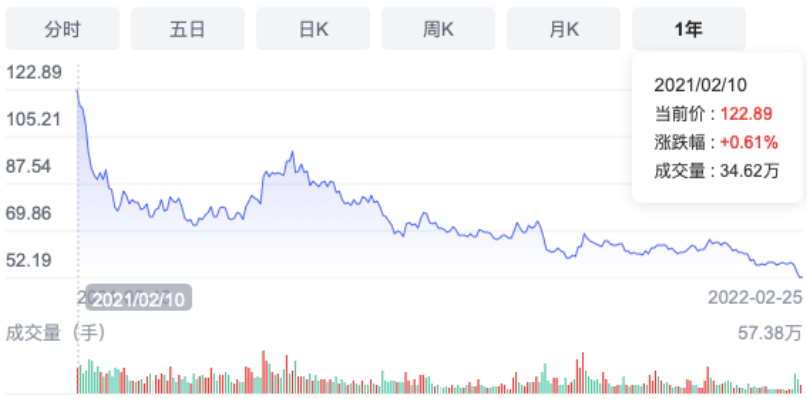Click the 52.19 bottom axis label
The image size is (807, 399).
click(x=28, y=261)
